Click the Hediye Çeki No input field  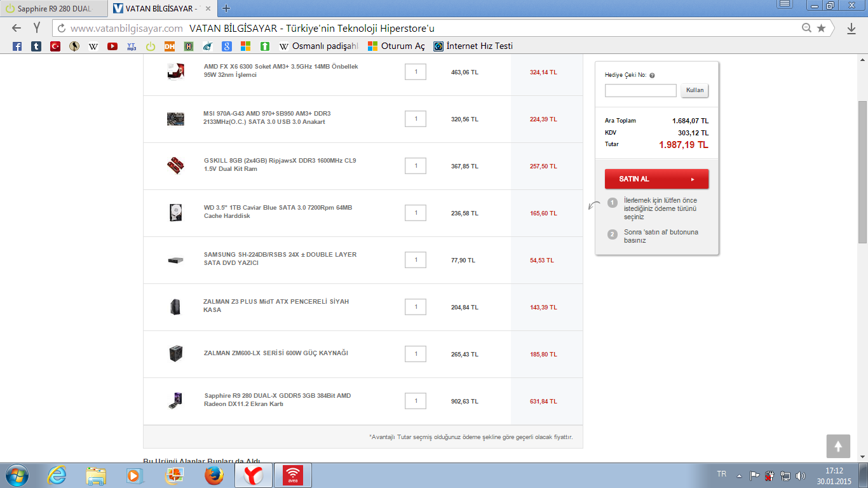point(641,91)
